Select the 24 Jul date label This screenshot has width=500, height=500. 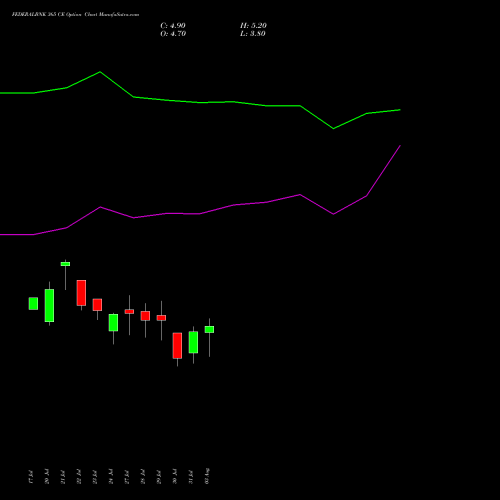111,477
